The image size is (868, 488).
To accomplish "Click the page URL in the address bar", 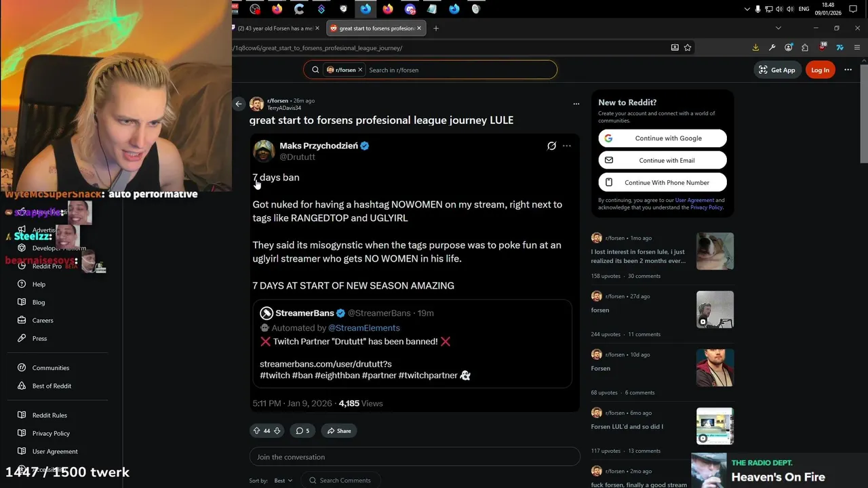I will [x=319, y=48].
